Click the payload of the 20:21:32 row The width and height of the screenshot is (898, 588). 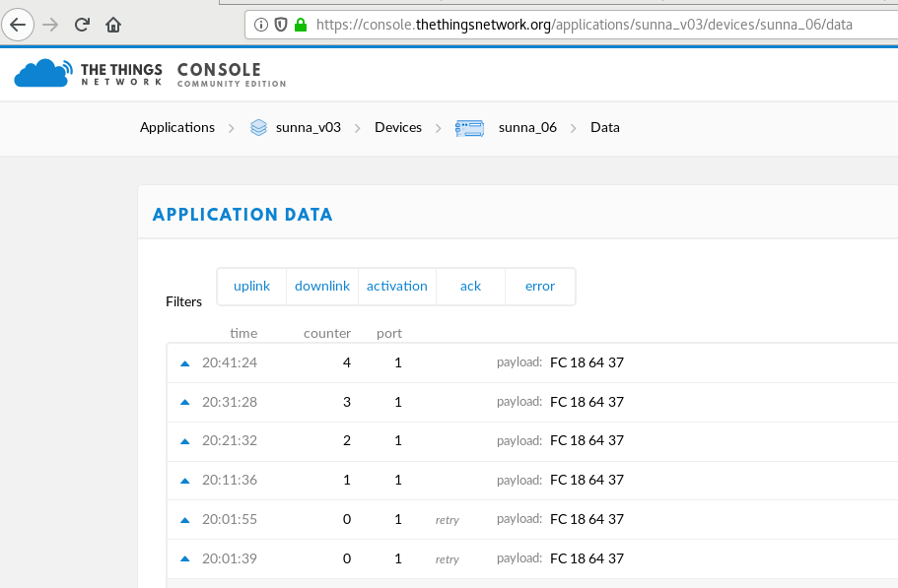point(587,440)
